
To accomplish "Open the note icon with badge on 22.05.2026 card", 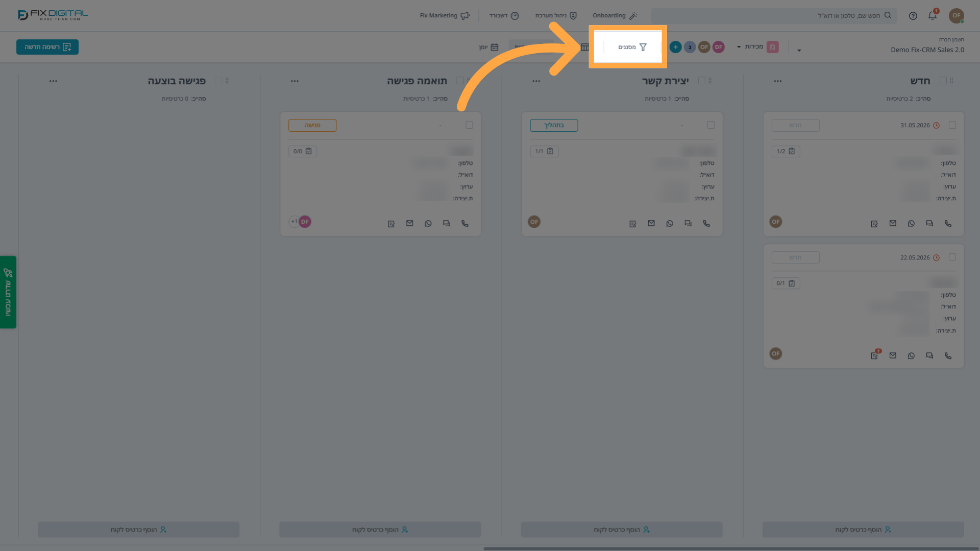I will tap(875, 355).
